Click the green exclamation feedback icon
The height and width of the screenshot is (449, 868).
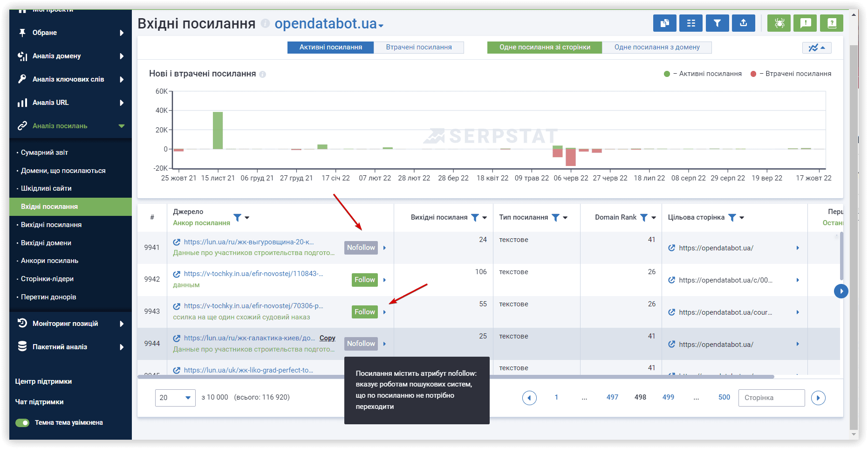806,23
